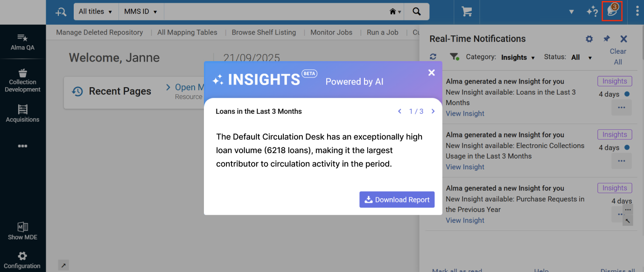The height and width of the screenshot is (272, 644).
Task: Open Browse Shelf Listing link
Action: coord(264,32)
